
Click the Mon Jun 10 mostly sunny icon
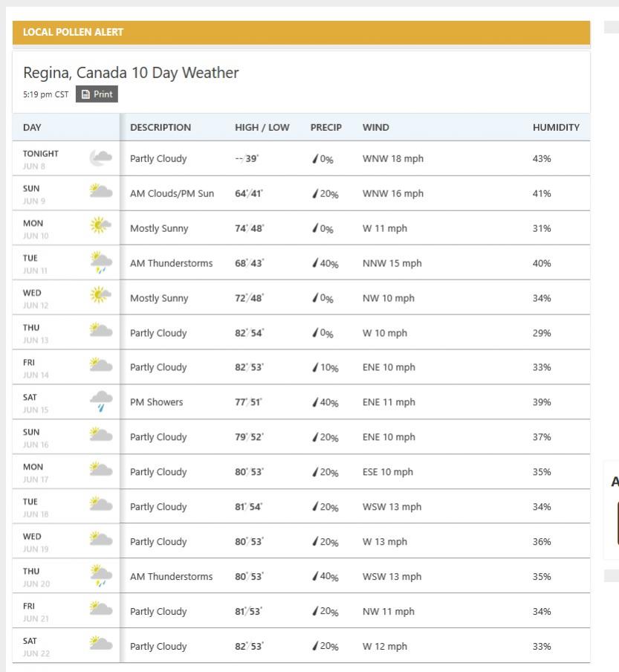[100, 228]
